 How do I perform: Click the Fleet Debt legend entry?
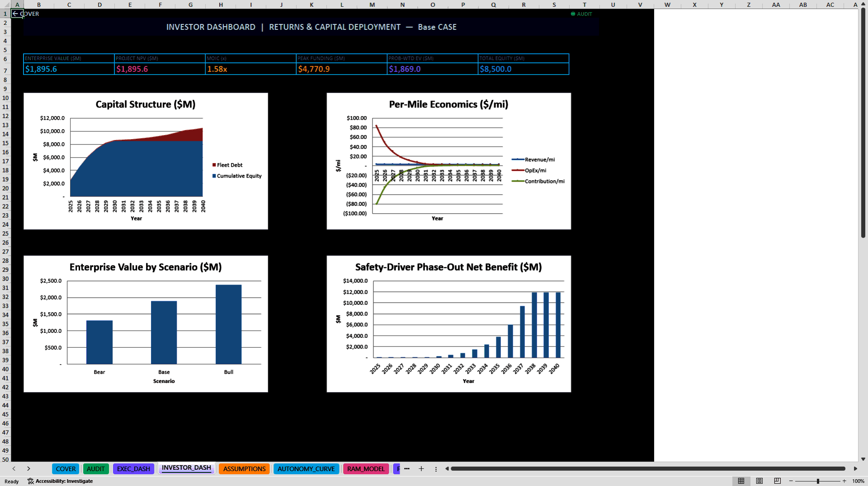(x=227, y=165)
